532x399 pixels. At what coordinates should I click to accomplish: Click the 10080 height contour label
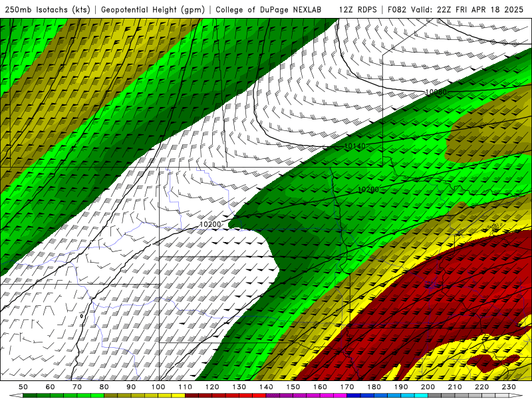pyautogui.click(x=436, y=92)
